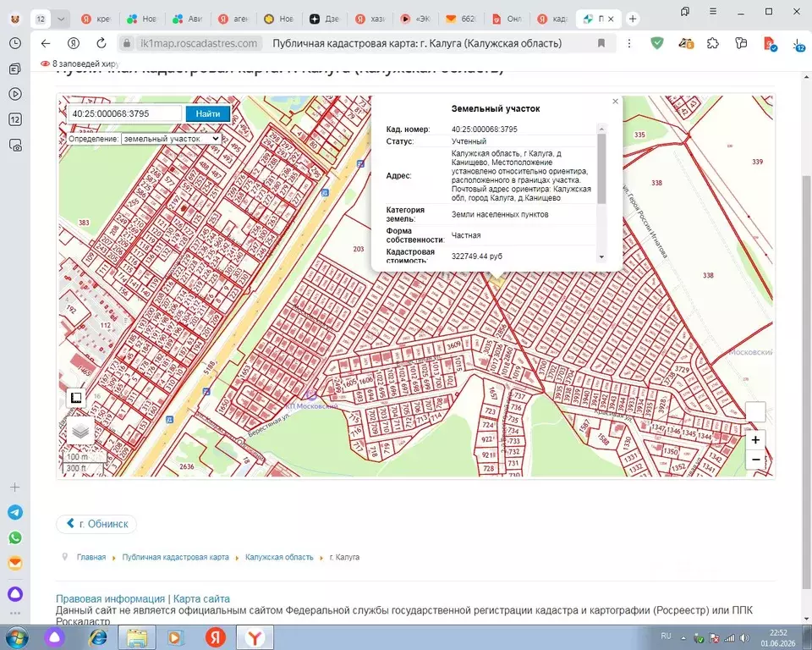This screenshot has height=650, width=812.
Task: Open the file explorer taskbar icon
Action: tap(137, 637)
